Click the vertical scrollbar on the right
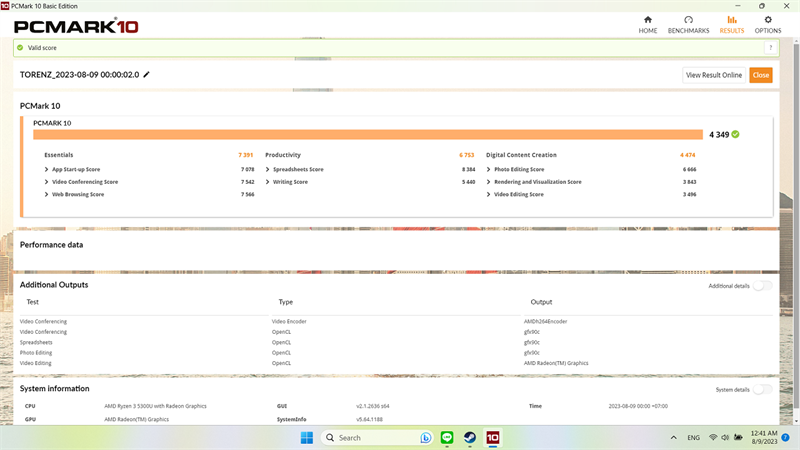The height and width of the screenshot is (450, 800). click(x=796, y=224)
